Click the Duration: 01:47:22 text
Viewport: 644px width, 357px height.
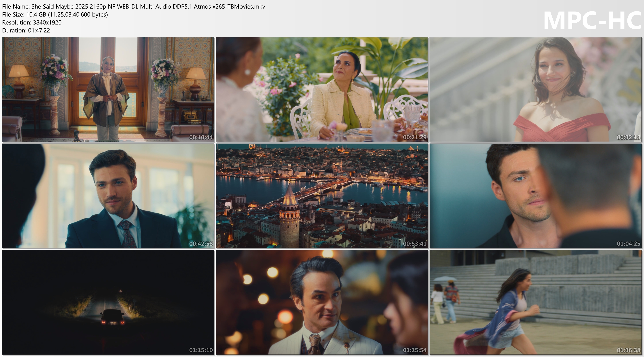[26, 30]
